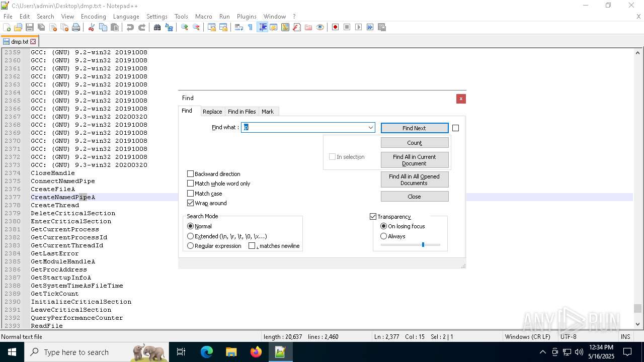The height and width of the screenshot is (362, 644).
Task: Toggle the Indent Guide toolbar icon
Action: tap(262, 27)
